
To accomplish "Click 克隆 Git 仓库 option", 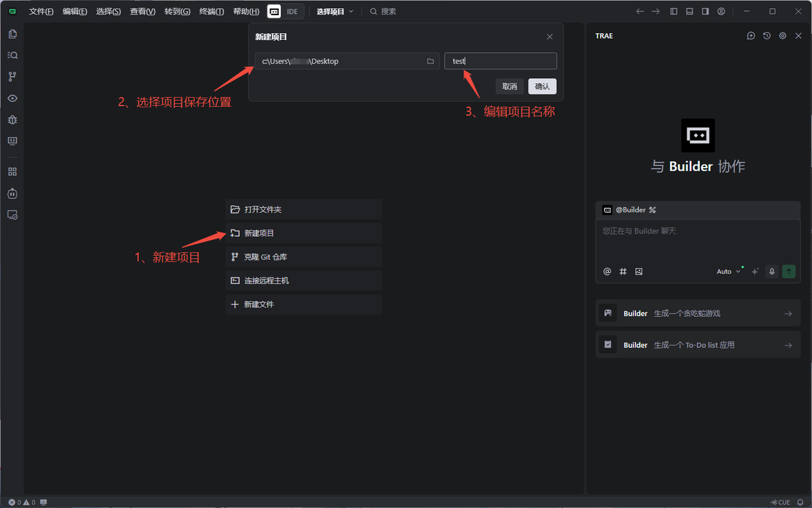I will (x=304, y=257).
